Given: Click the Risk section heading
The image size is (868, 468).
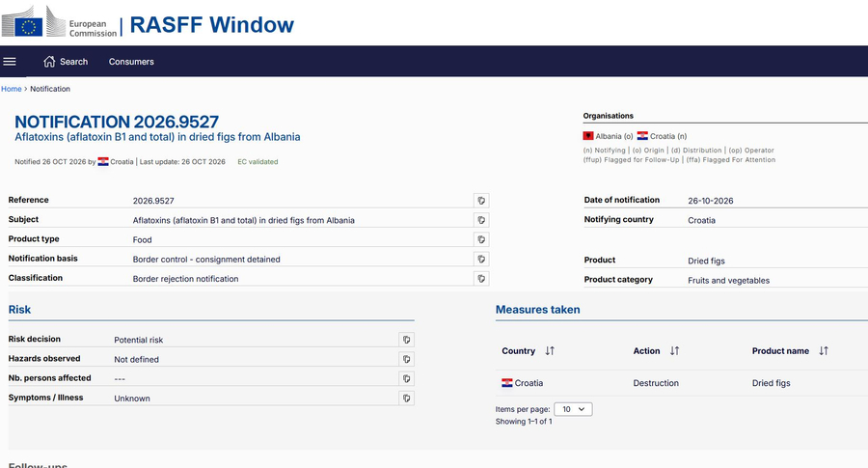Looking at the screenshot, I should (19, 310).
